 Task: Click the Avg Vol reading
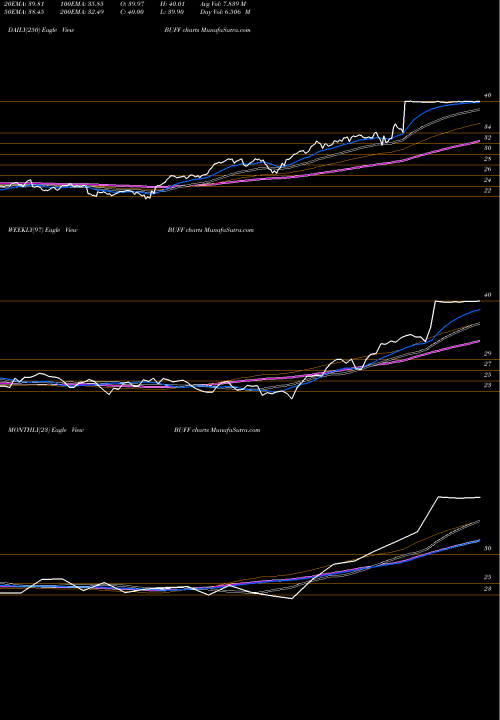(x=223, y=3)
